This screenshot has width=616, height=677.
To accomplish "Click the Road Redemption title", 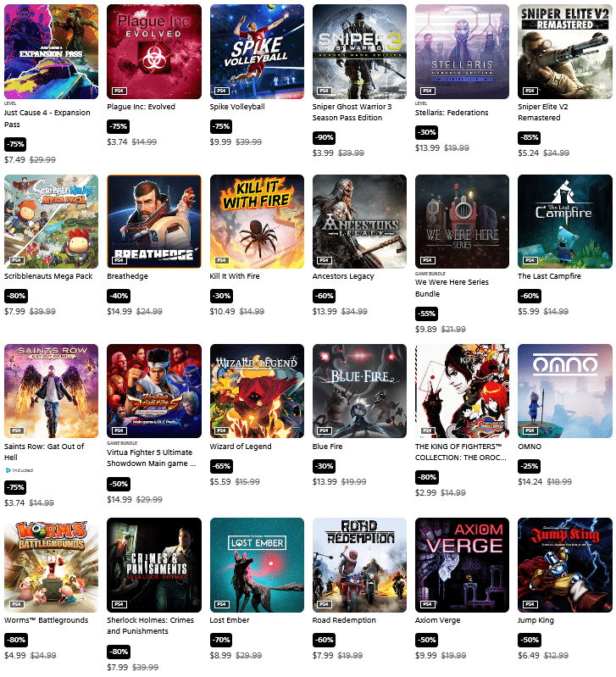I will pyautogui.click(x=344, y=620).
